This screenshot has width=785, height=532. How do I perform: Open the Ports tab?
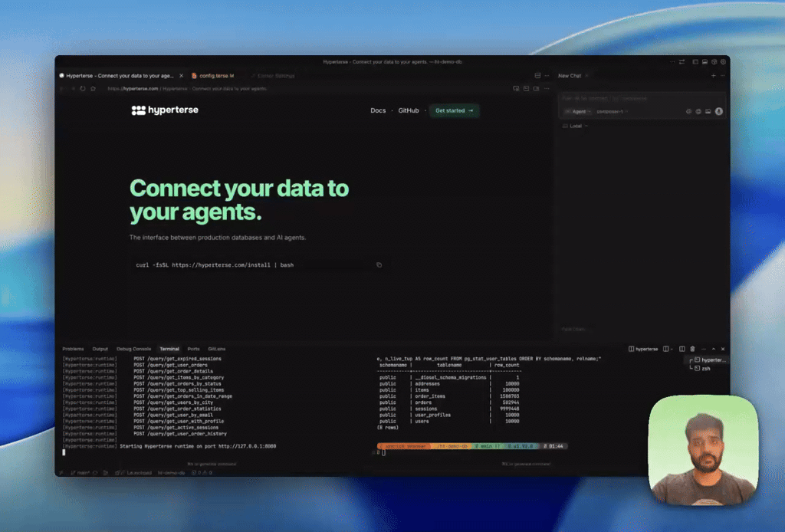(x=193, y=349)
